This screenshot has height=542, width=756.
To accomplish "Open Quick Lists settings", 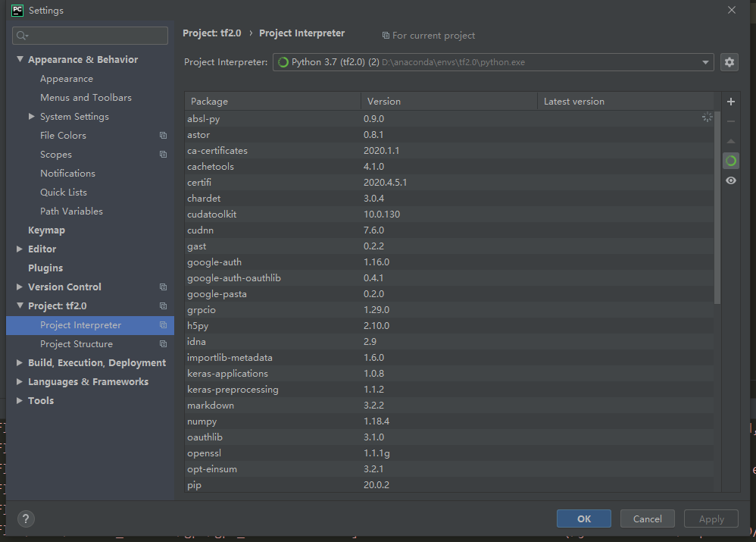I will pyautogui.click(x=64, y=192).
